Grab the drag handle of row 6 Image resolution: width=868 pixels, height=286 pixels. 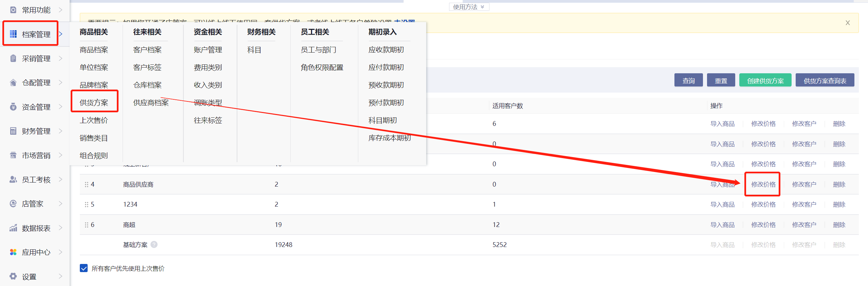tap(86, 225)
